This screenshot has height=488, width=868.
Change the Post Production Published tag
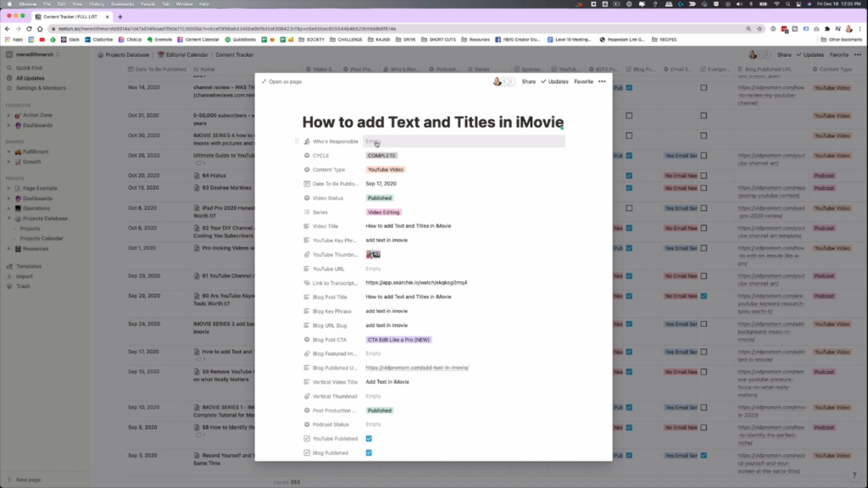(379, 411)
